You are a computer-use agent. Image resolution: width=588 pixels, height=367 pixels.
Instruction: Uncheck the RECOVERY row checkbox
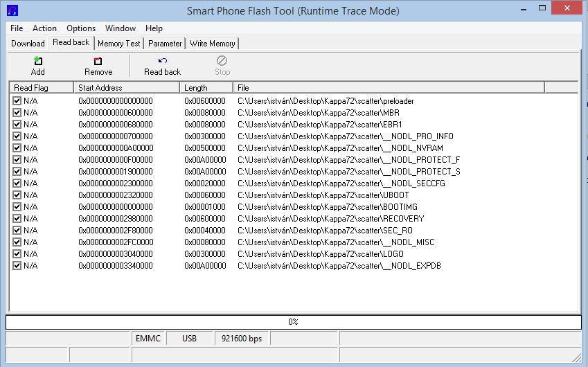click(17, 219)
